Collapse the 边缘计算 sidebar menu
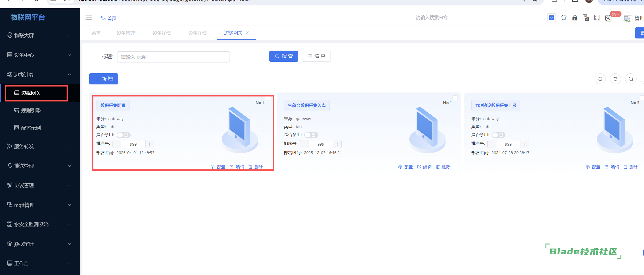Viewport: 644px width, 275px height. (39, 75)
